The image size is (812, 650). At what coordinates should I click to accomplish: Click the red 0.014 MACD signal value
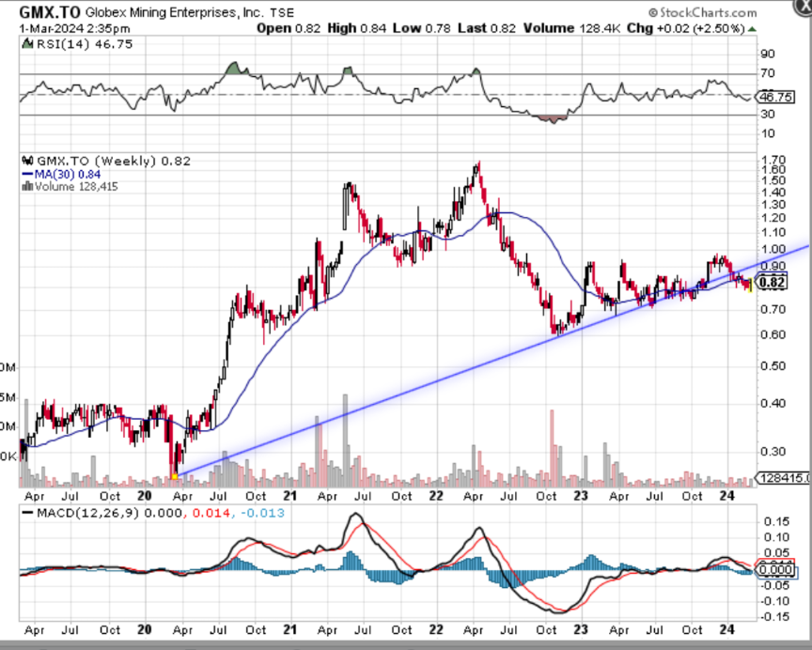pyautogui.click(x=210, y=514)
